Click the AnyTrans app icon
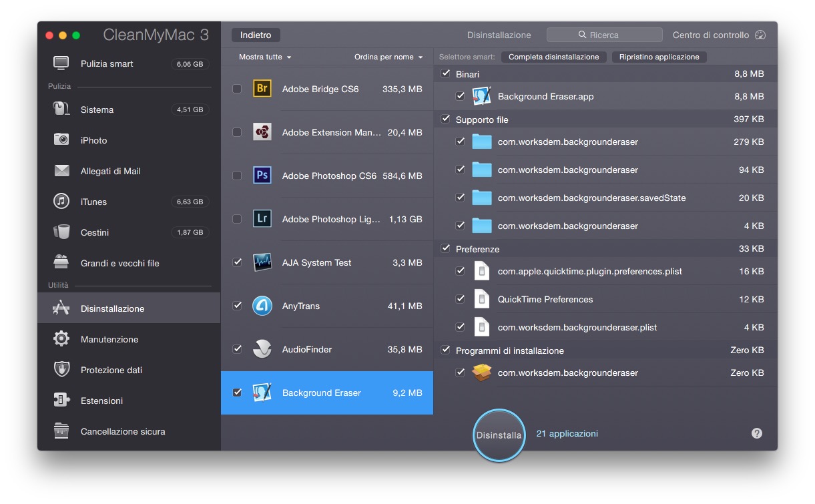 click(x=262, y=306)
